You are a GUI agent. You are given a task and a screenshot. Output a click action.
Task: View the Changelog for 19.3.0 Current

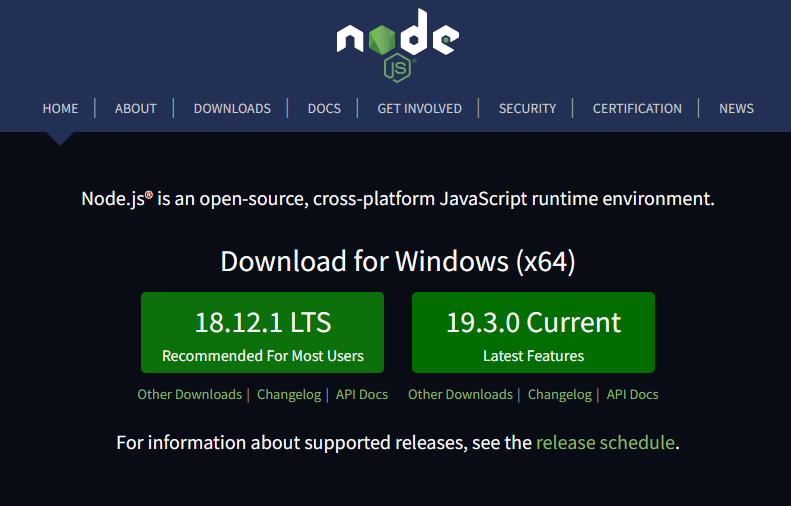pos(560,395)
